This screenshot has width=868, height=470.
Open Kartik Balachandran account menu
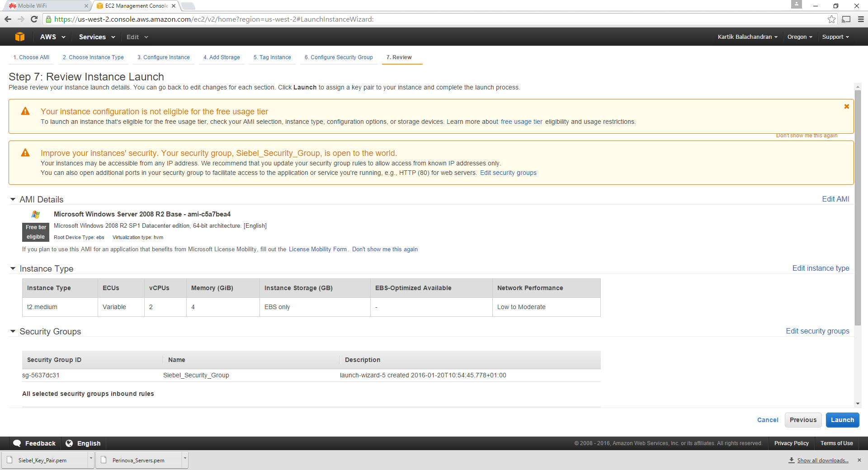pos(747,37)
